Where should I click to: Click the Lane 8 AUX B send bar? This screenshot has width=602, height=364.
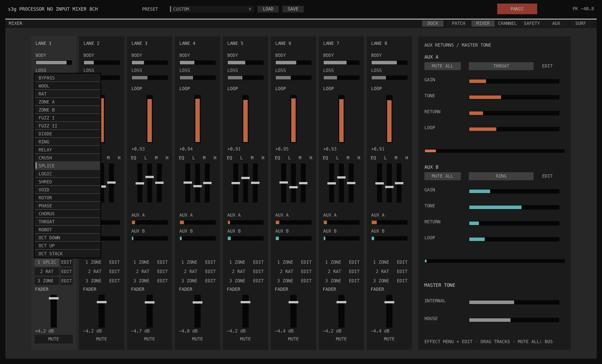point(389,238)
